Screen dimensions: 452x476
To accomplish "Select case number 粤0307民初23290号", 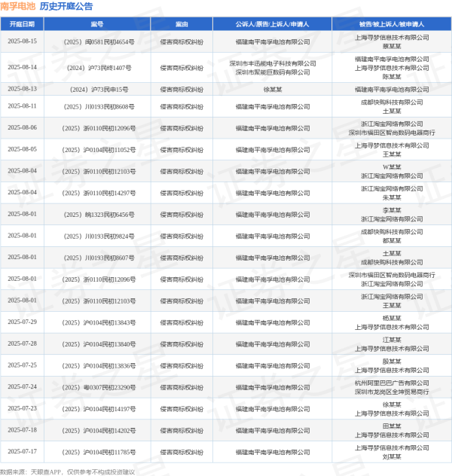I will coord(99,387).
